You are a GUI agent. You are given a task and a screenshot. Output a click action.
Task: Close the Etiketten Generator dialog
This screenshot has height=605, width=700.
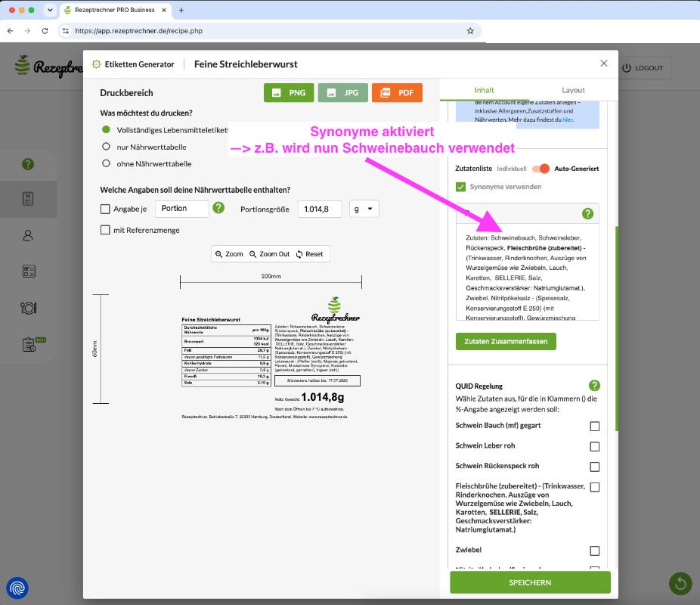click(x=603, y=64)
